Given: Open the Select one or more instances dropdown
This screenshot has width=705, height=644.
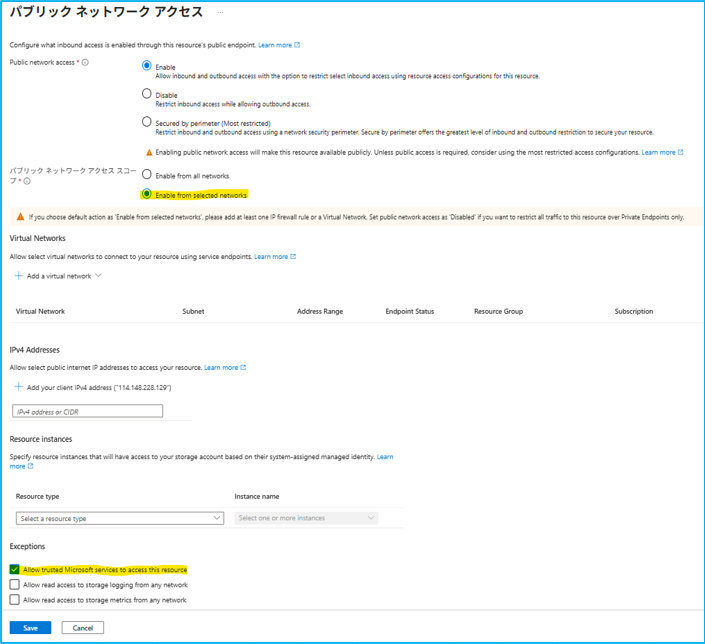Looking at the screenshot, I should click(306, 518).
